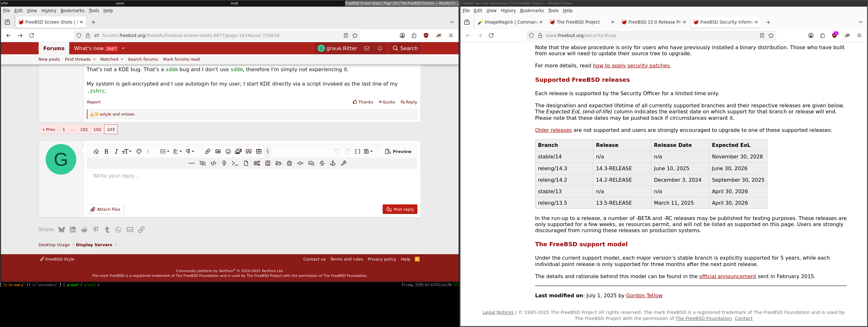Insert a table in the reply editor
Image resolution: width=868 pixels, height=327 pixels.
point(259,152)
